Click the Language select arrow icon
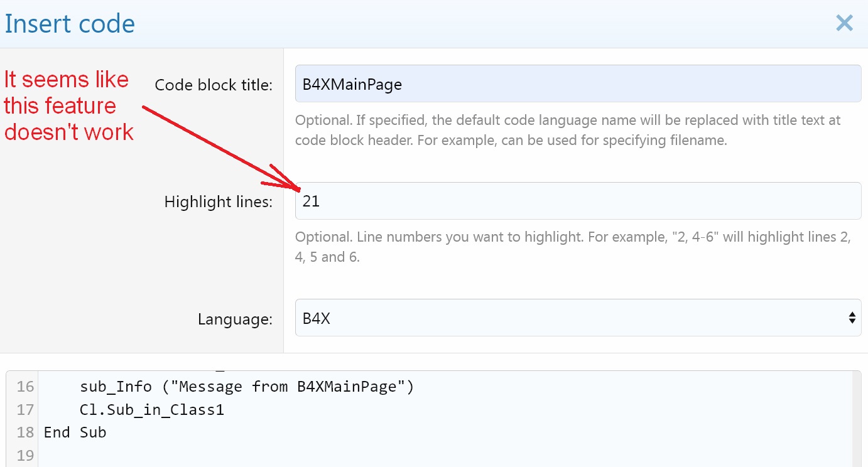Image resolution: width=868 pixels, height=467 pixels. coord(852,318)
